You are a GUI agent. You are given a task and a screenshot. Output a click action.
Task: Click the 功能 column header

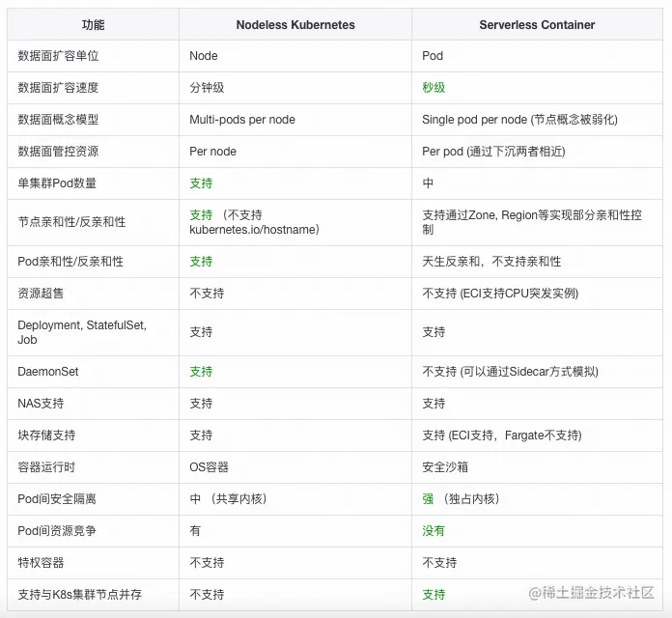pos(93,25)
